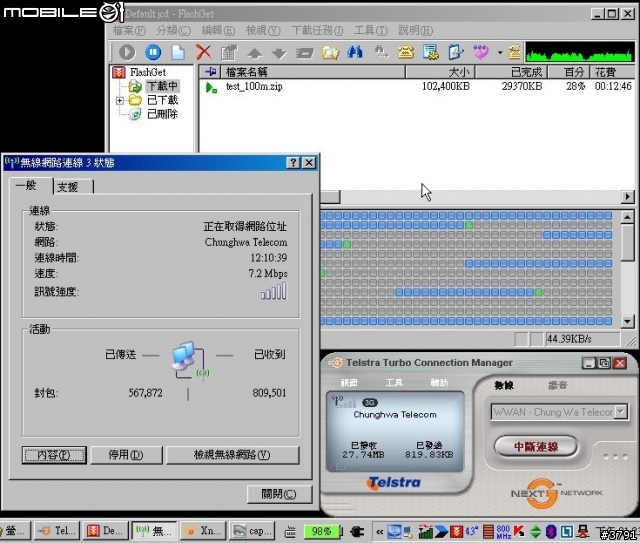The width and height of the screenshot is (640, 543).
Task: Click the 00:12:46 elapsed time cell
Action: coord(613,86)
